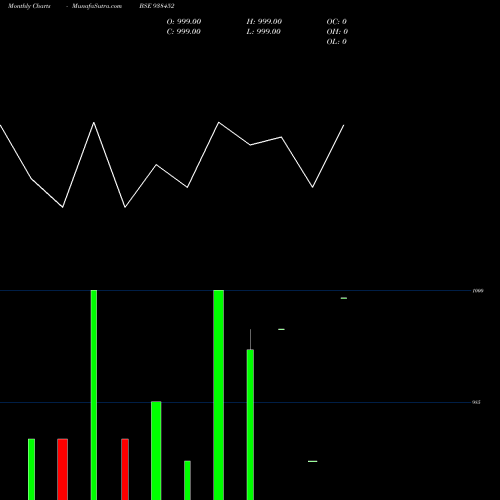500x500 pixels.
Task: Select the "OC: 0" reading
Action: coord(337,22)
